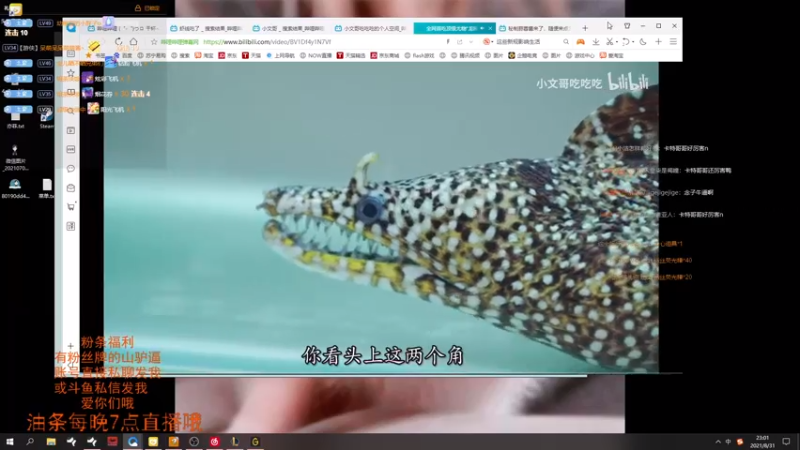Open the new tab plus button
This screenshot has height=450, width=800.
[585, 28]
